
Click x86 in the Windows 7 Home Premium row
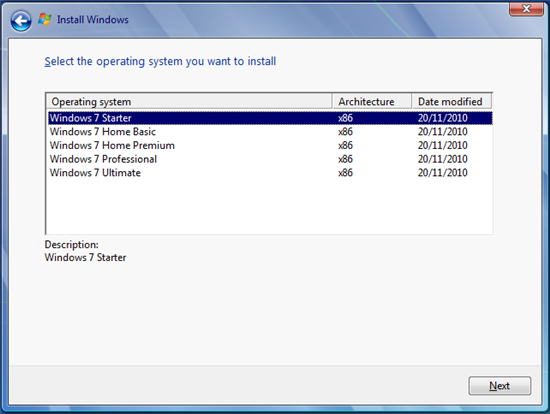[x=346, y=145]
